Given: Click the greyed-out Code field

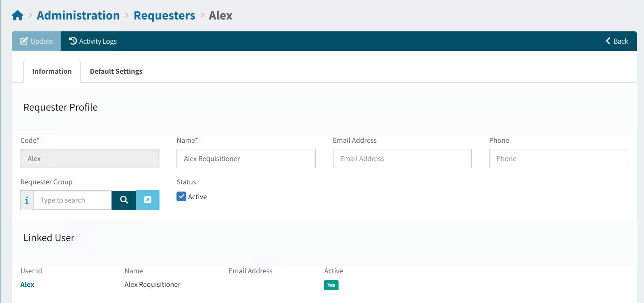Looking at the screenshot, I should click(x=90, y=158).
